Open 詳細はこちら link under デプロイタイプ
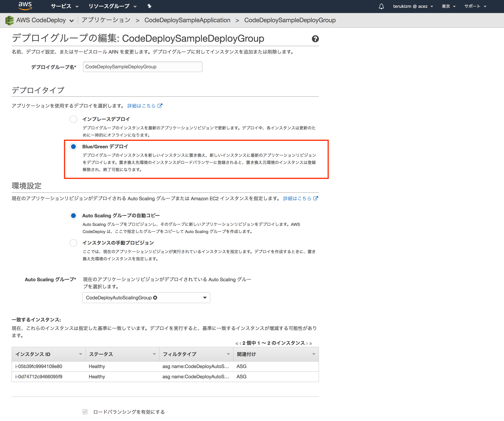This screenshot has height=421, width=504. tap(141, 106)
